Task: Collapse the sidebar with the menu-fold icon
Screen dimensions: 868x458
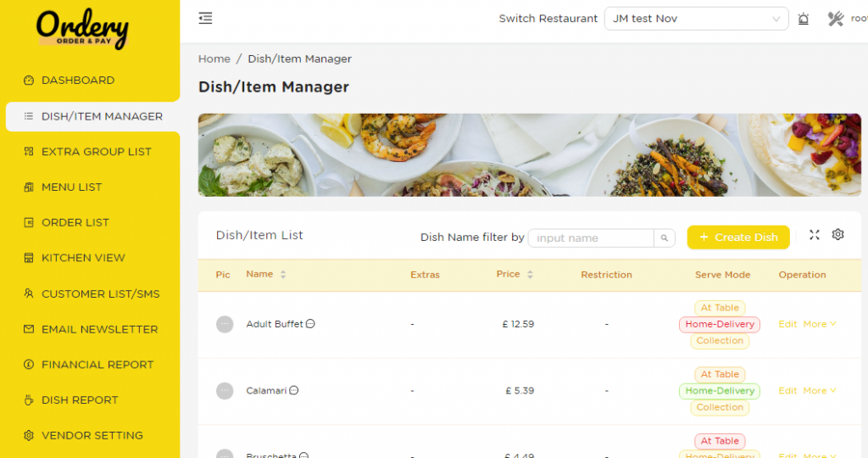Action: point(205,19)
